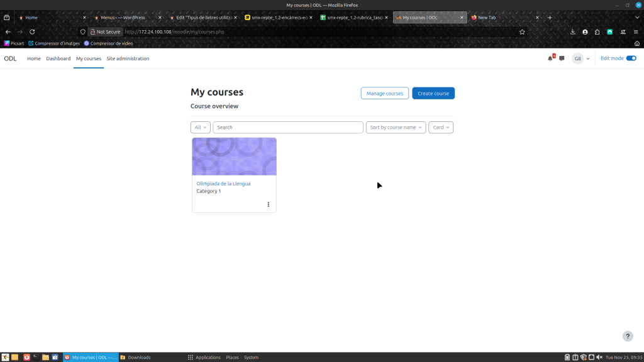Bookmark this page with the star icon
Viewport: 644px width, 362px height.
522,31
